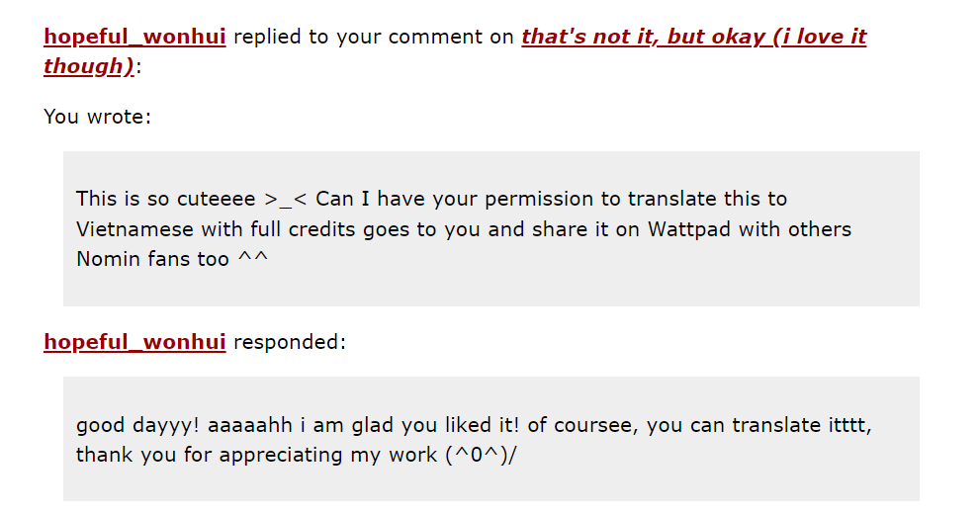The image size is (980, 514).
Task: Click the "Nomin fans too ^^" line
Action: pyautogui.click(x=172, y=259)
